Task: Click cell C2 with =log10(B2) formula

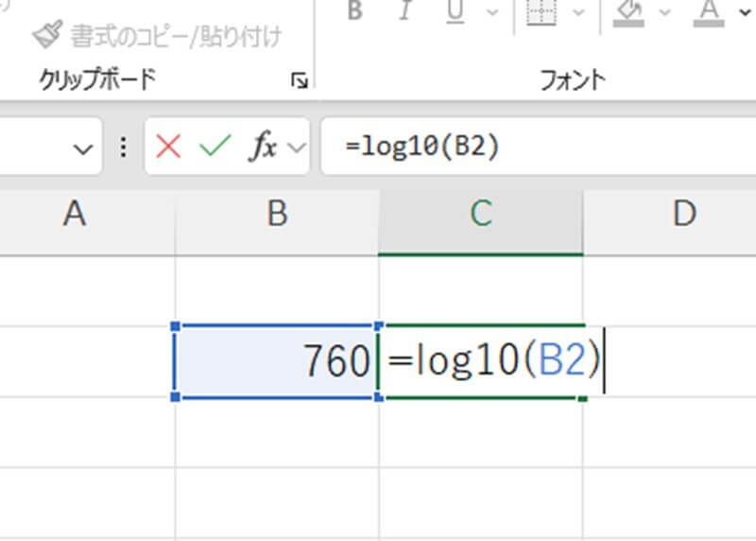Action: pyautogui.click(x=481, y=361)
